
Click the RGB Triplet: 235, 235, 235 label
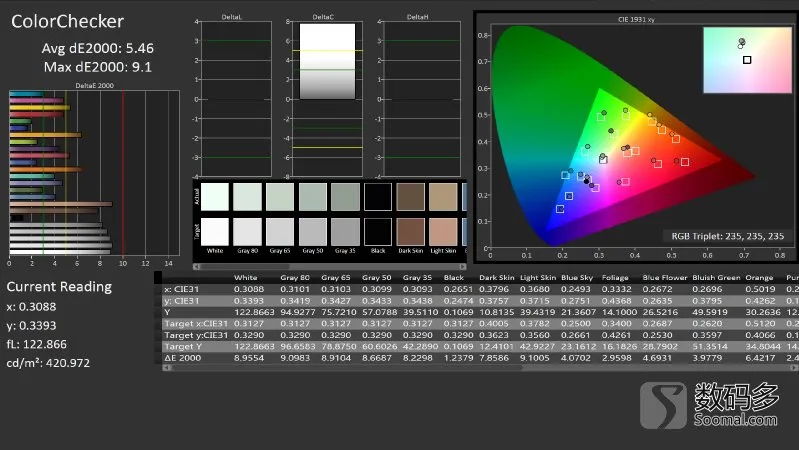(728, 236)
